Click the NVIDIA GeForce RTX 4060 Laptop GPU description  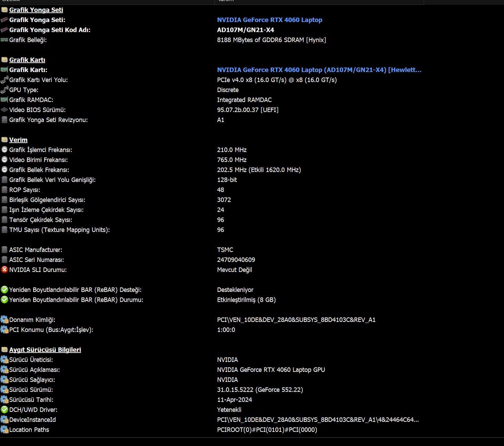(x=271, y=370)
